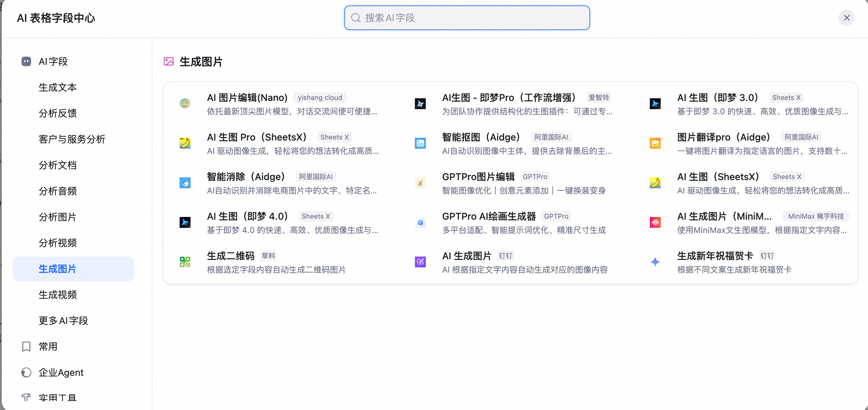868x410 pixels.
Task: Select the 分析文档 sidebar entry
Action: coord(58,165)
